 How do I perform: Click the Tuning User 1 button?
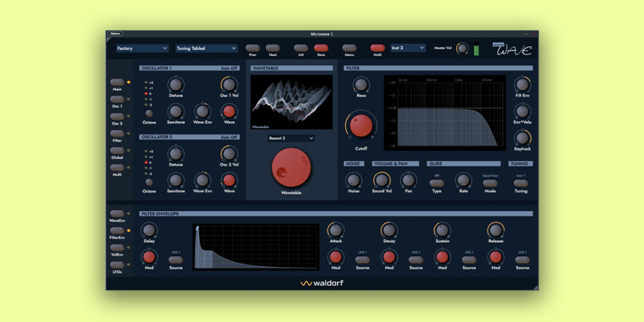[521, 183]
